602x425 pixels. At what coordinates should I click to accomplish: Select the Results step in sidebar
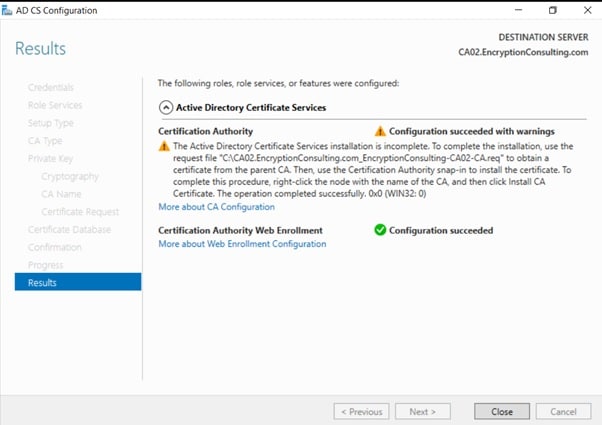click(42, 283)
